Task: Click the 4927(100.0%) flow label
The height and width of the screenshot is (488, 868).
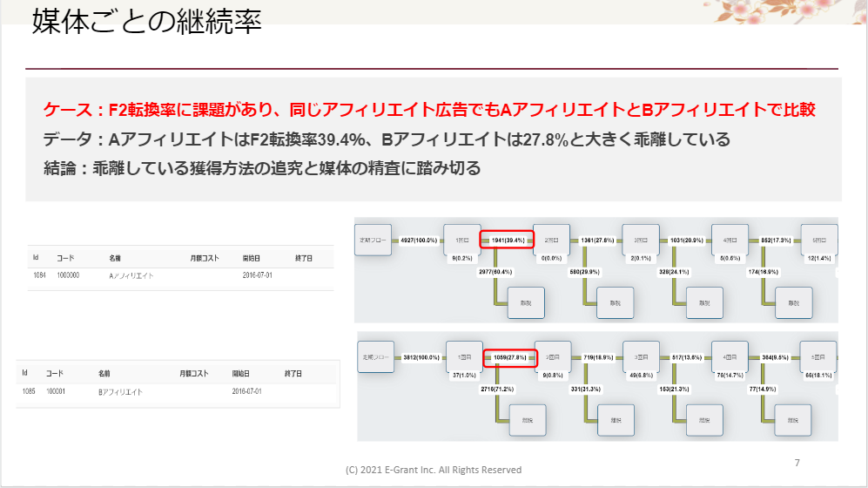Action: pyautogui.click(x=421, y=240)
